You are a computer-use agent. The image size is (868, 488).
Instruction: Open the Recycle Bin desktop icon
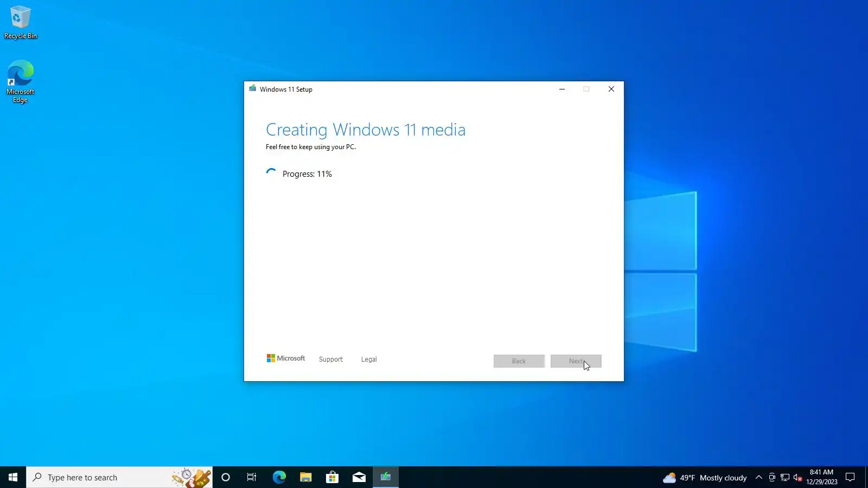[x=21, y=23]
